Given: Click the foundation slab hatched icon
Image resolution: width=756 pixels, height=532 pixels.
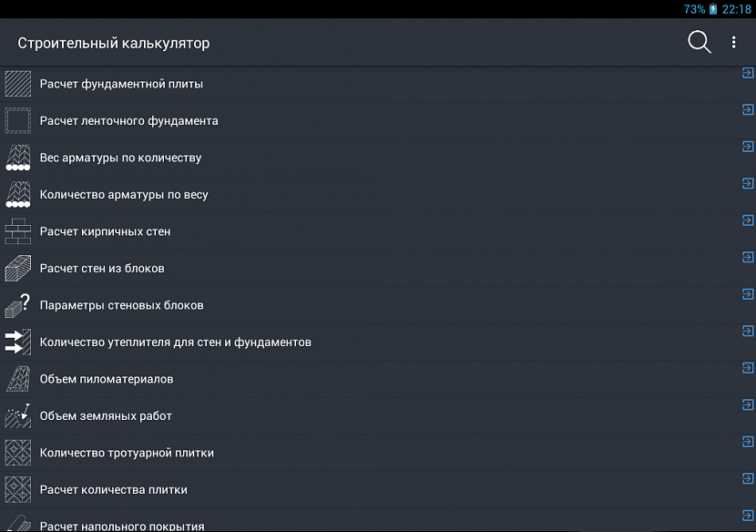Looking at the screenshot, I should (x=18, y=84).
